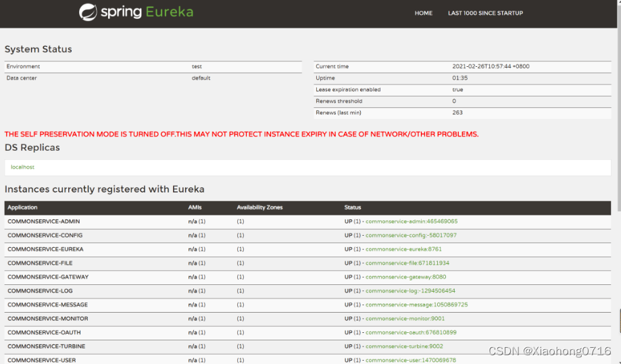Click the Uptime value 01:35

459,78
